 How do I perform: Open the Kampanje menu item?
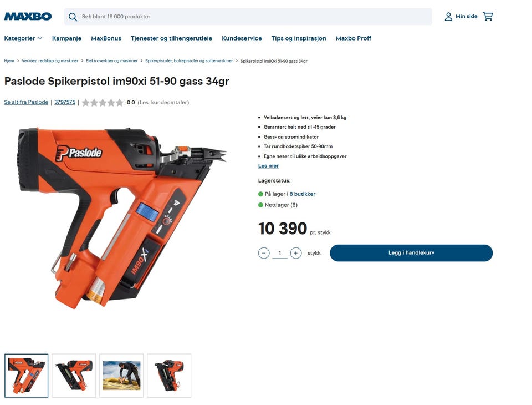click(66, 38)
